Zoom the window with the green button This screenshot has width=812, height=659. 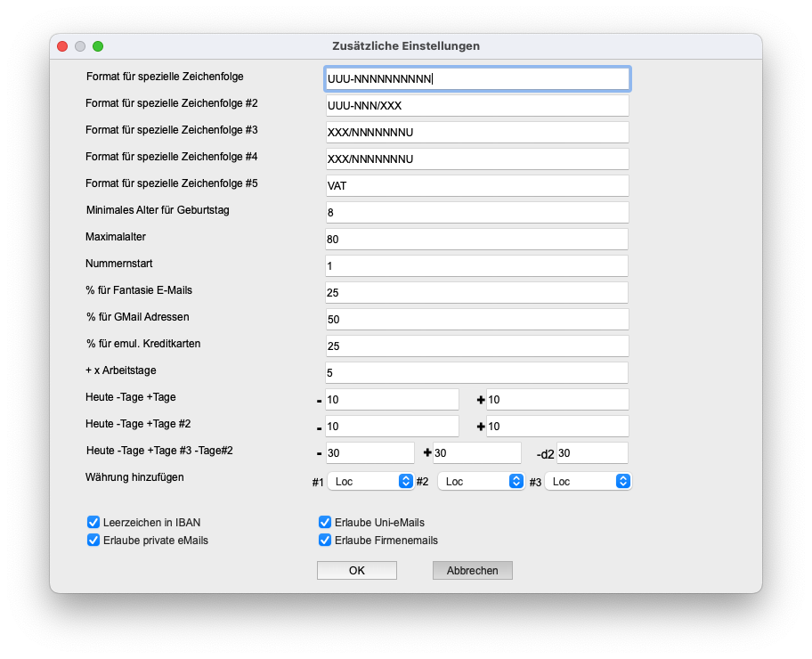point(98,46)
